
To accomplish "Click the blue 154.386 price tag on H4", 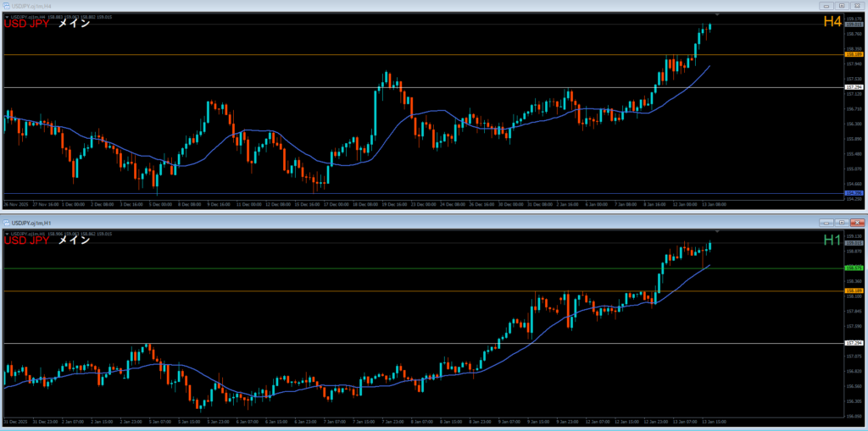I will (x=854, y=194).
